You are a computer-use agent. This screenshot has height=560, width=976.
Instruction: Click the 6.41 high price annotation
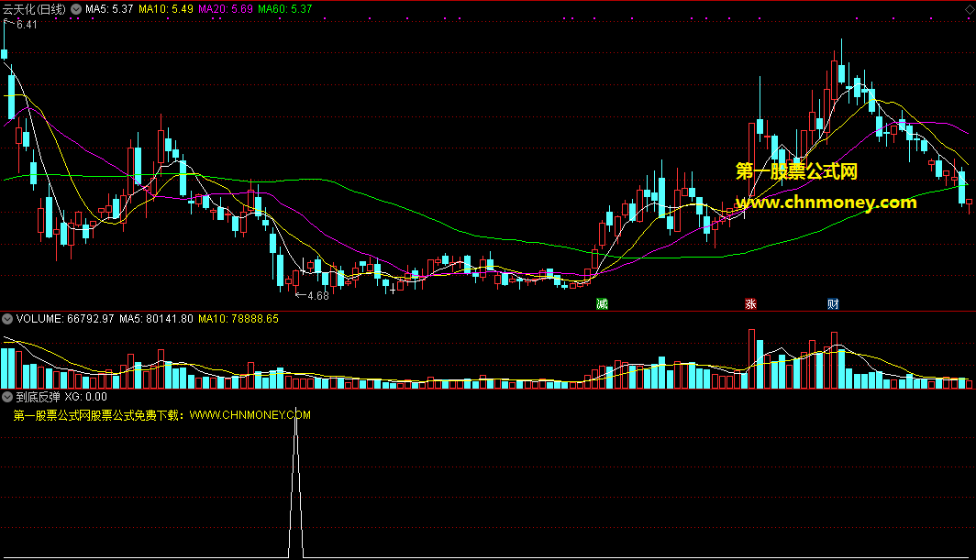pyautogui.click(x=26, y=24)
